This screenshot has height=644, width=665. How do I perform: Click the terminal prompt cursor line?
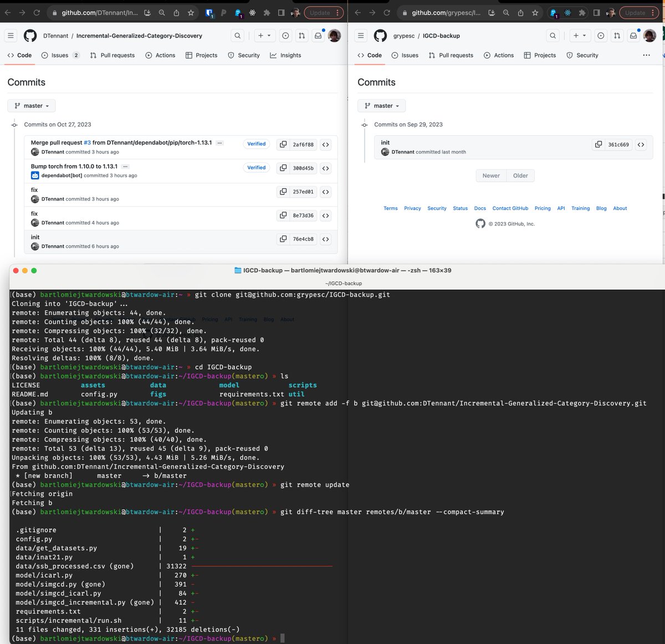(148, 638)
